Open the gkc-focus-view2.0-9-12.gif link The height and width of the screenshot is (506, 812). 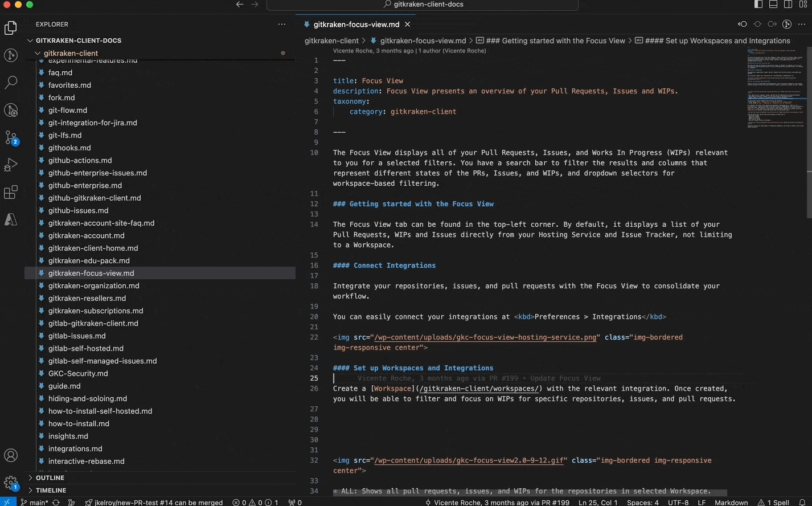tap(469, 460)
